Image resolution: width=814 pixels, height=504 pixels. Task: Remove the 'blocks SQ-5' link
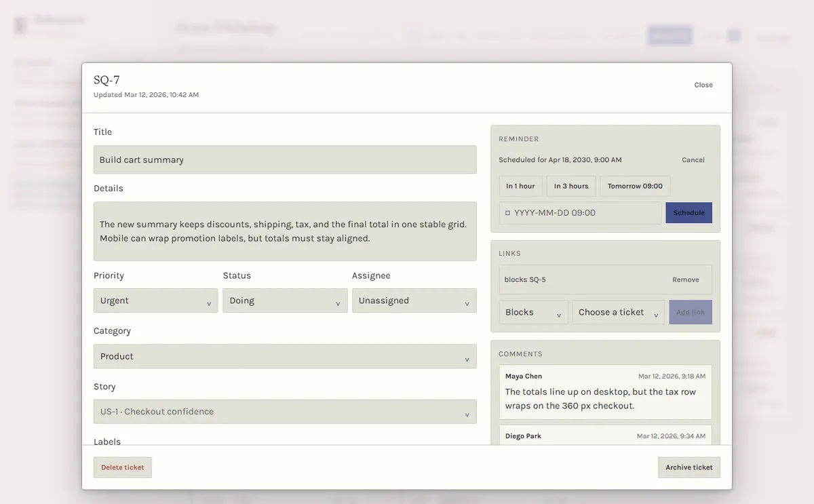click(686, 279)
